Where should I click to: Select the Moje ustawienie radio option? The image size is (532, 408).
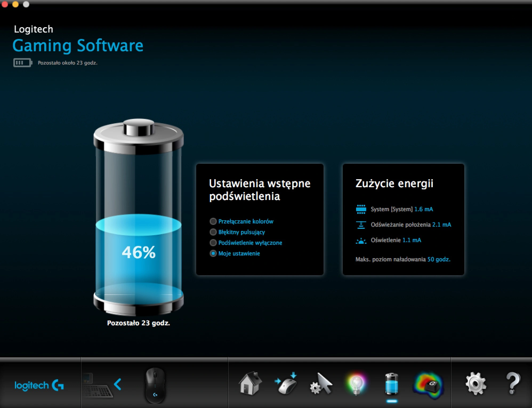(235, 253)
